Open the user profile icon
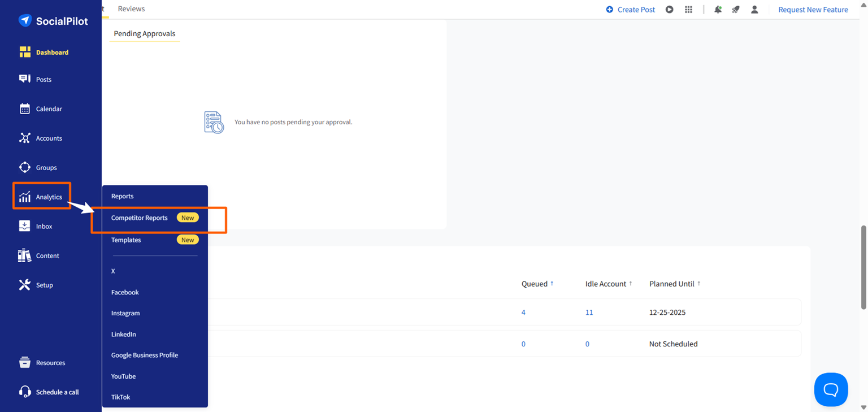This screenshot has width=868, height=412. pyautogui.click(x=754, y=10)
